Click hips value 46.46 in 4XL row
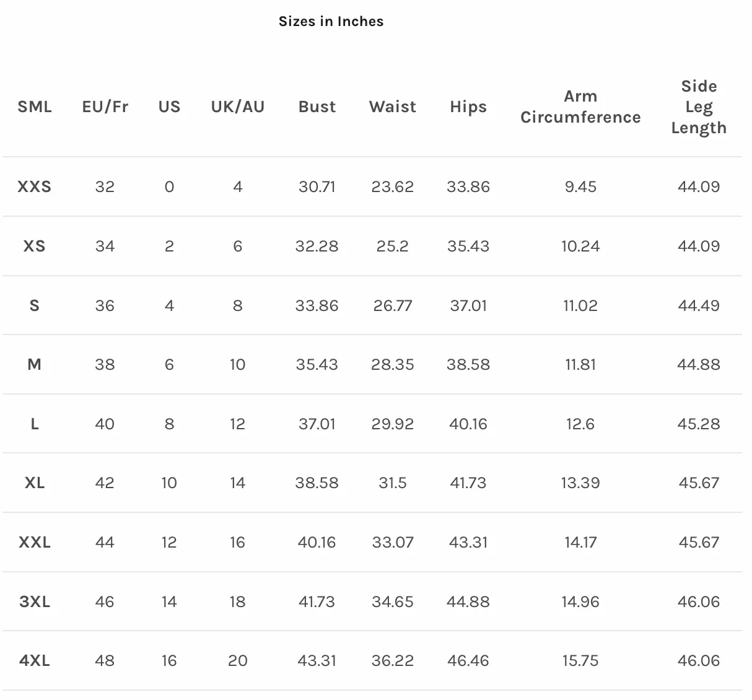 pyautogui.click(x=468, y=660)
